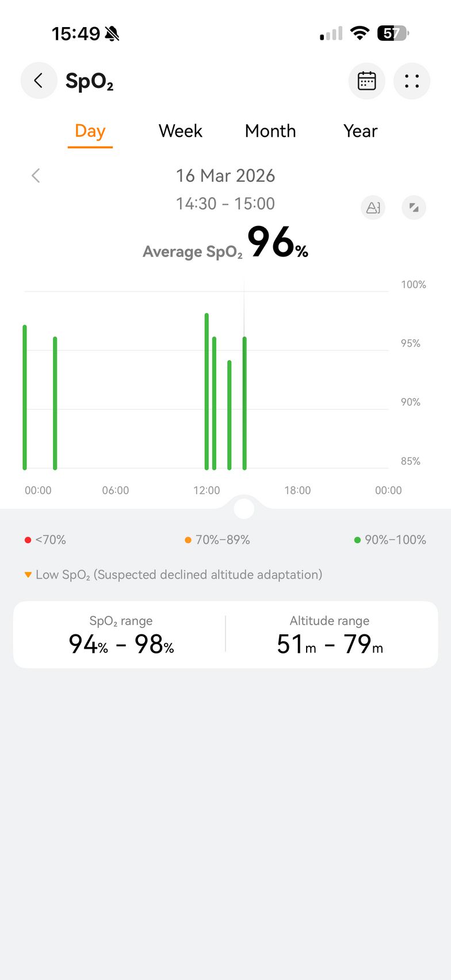Switch to the Year tab
The width and height of the screenshot is (451, 980).
tap(360, 131)
